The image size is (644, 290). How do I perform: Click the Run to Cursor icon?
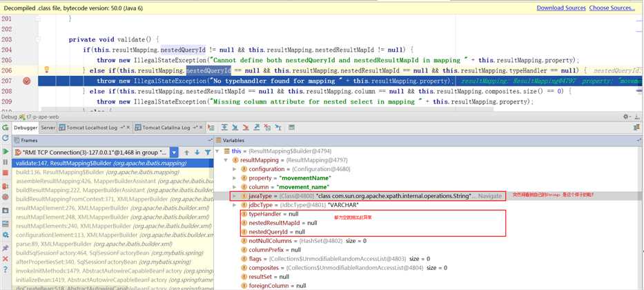(278, 128)
